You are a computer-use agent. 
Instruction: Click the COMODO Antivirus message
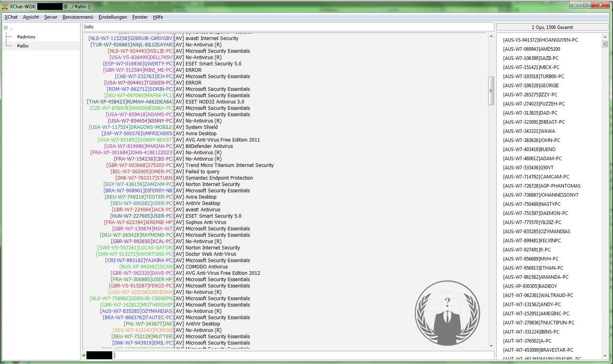pos(201,267)
